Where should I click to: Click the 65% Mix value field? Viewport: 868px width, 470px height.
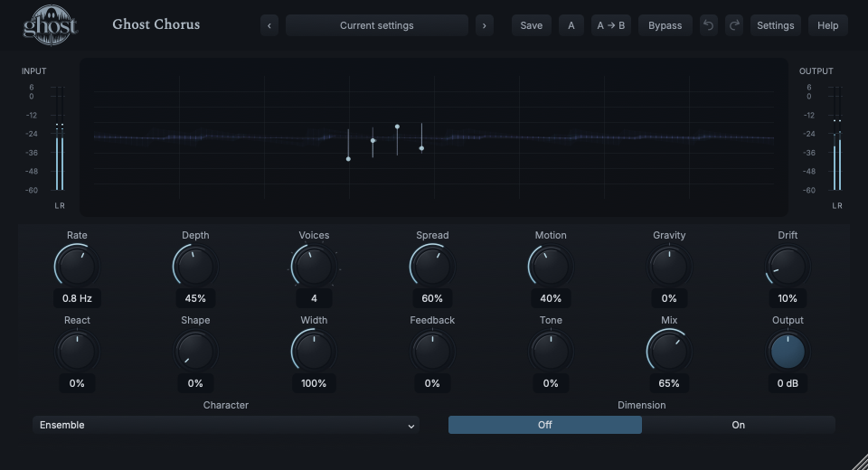point(669,383)
